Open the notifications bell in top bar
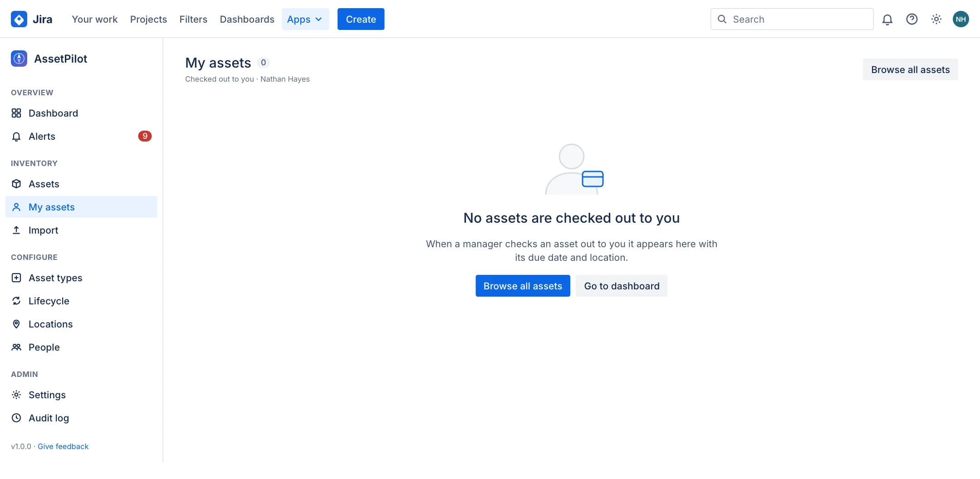Screen dimensions: 980x479 [x=887, y=19]
